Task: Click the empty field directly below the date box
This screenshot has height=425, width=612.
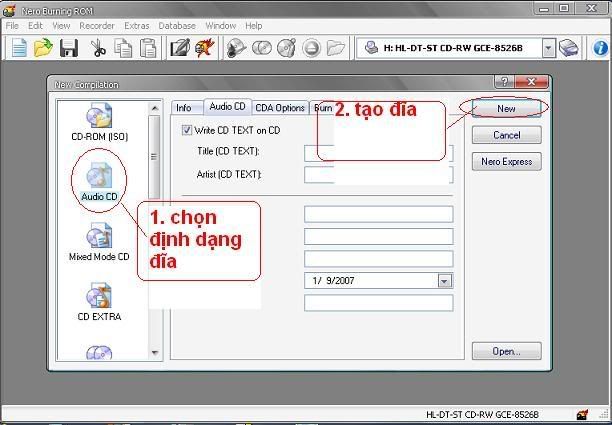Action: click(379, 303)
